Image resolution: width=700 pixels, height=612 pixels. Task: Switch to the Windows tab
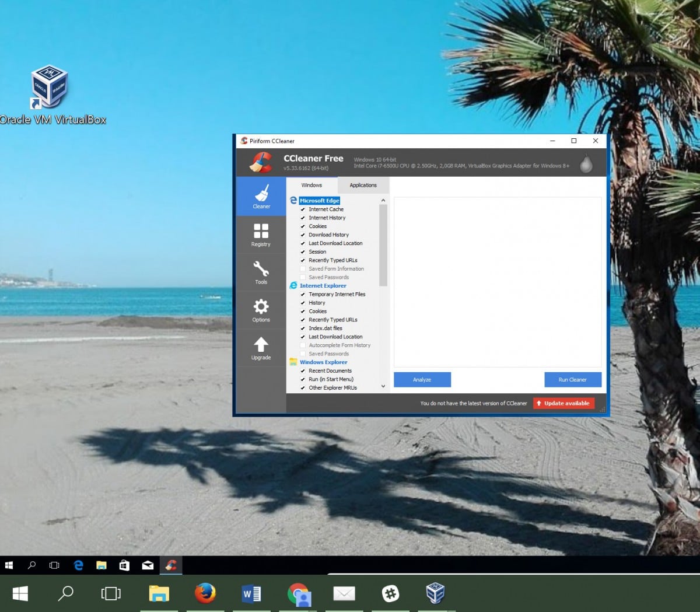(311, 186)
